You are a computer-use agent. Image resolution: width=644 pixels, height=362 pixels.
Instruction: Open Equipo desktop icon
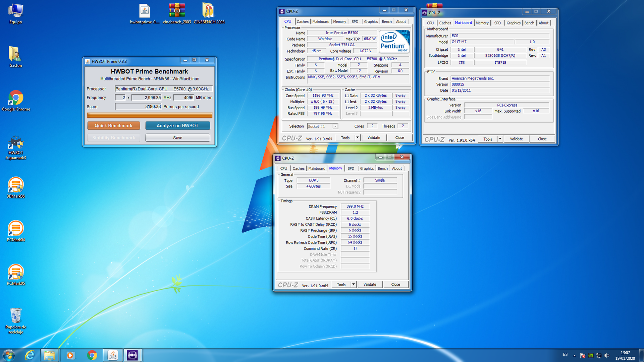15,14
